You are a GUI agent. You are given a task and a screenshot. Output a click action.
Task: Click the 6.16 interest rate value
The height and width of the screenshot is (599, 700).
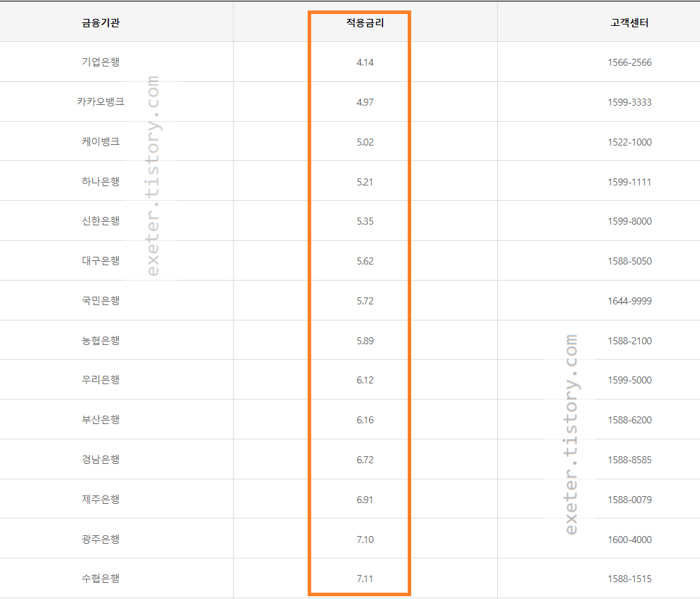tap(365, 420)
